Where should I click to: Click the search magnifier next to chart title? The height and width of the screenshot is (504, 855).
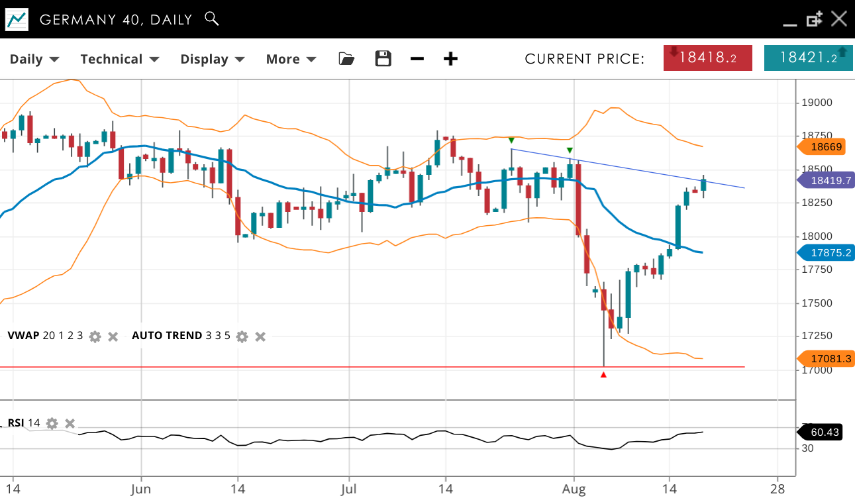212,19
